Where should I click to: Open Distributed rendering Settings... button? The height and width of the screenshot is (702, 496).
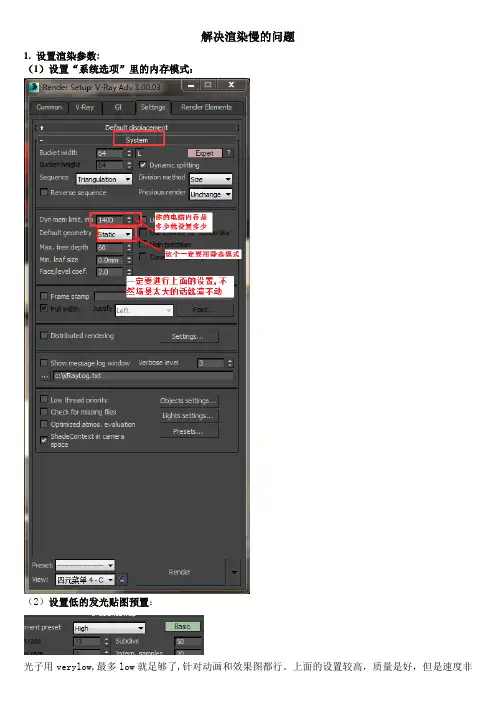tap(188, 336)
